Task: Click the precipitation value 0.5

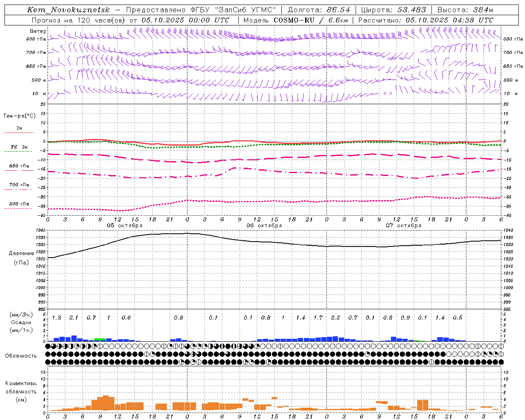Action: (458, 318)
